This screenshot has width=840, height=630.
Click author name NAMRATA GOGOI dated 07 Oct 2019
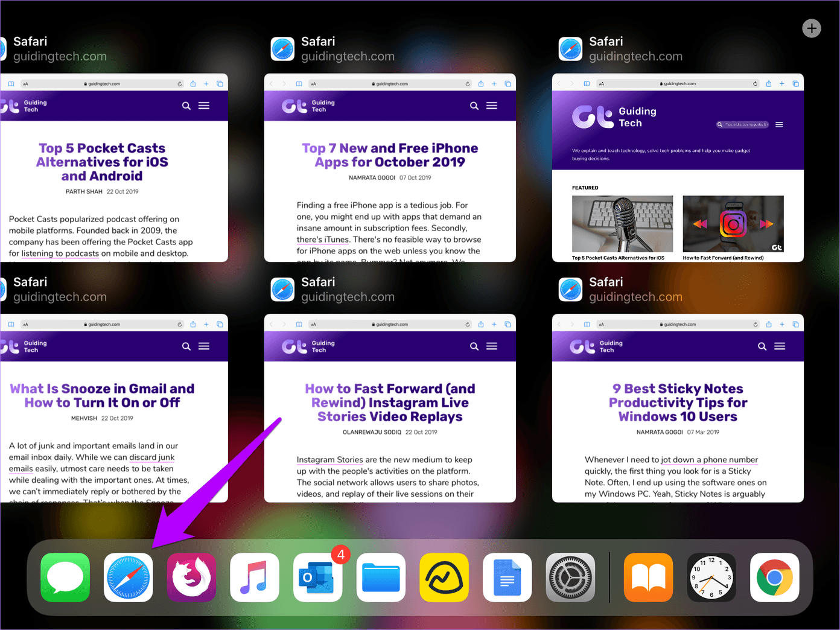point(372,178)
